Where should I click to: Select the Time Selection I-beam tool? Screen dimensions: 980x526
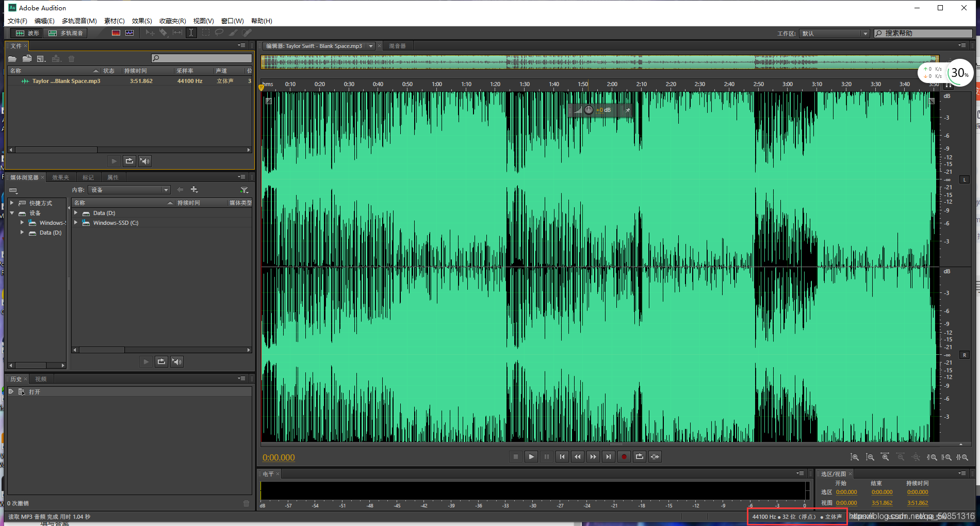(191, 33)
